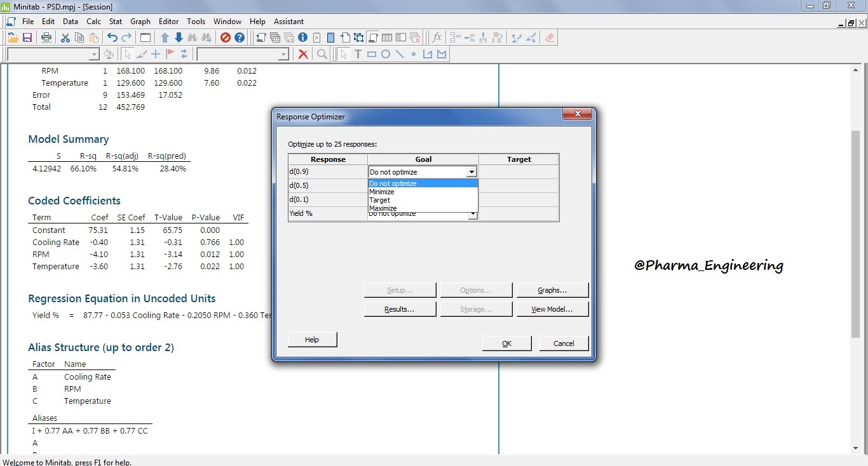Open a saved Minitab project

(13, 37)
